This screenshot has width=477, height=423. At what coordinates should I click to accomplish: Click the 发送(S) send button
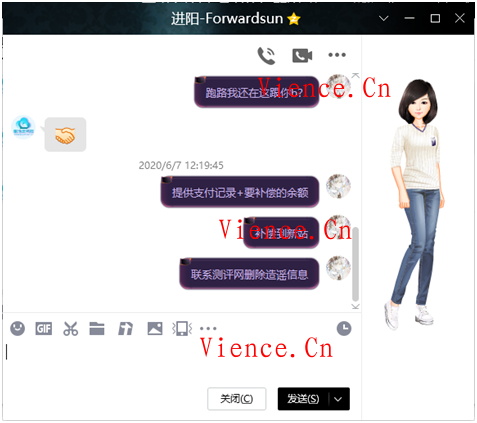coord(303,399)
